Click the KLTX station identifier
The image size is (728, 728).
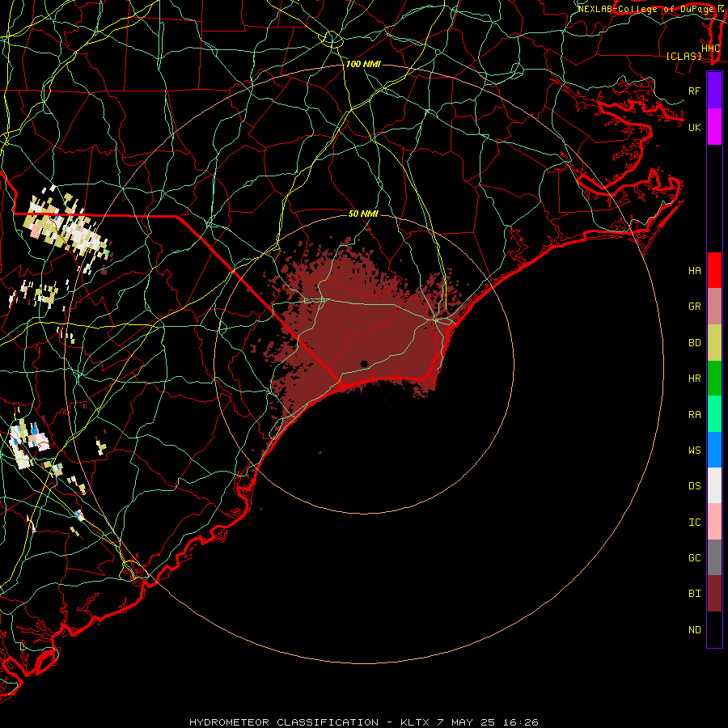[x=416, y=722]
